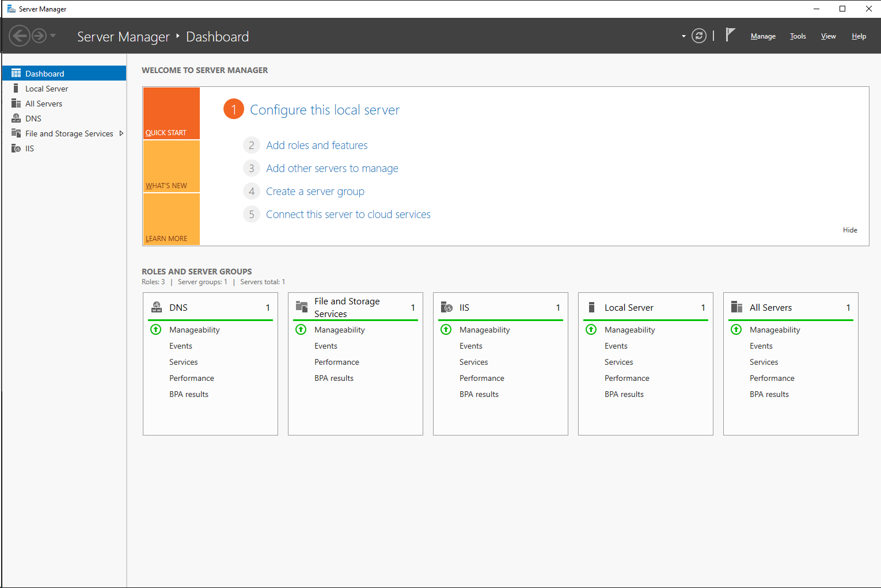Image resolution: width=881 pixels, height=588 pixels.
Task: Open the Tools menu
Action: click(x=798, y=36)
